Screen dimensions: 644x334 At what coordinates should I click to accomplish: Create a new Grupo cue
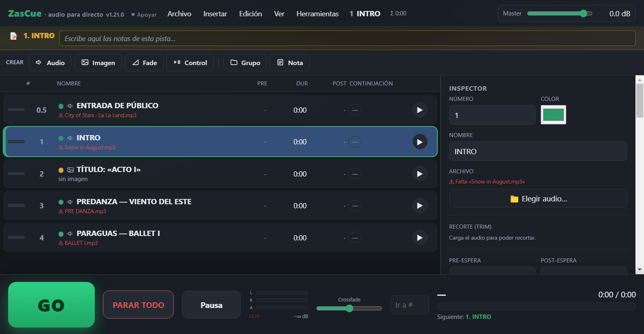pyautogui.click(x=245, y=63)
